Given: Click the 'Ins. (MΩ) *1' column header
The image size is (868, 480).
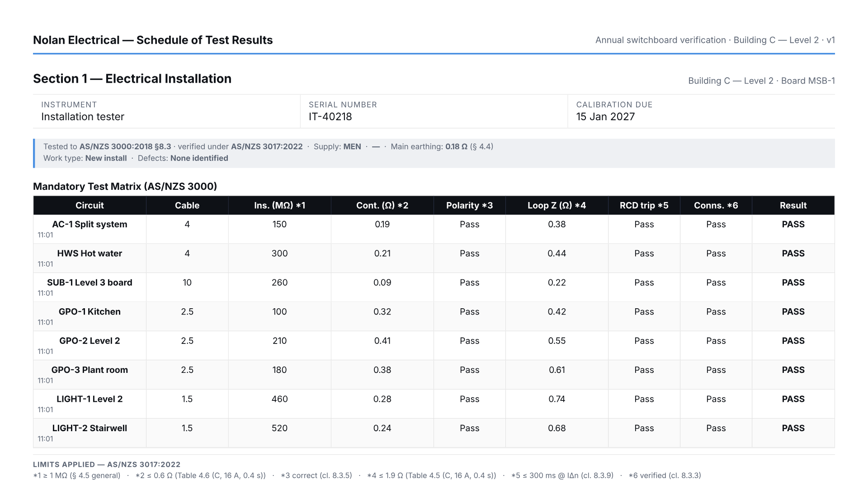Looking at the screenshot, I should pyautogui.click(x=279, y=205).
